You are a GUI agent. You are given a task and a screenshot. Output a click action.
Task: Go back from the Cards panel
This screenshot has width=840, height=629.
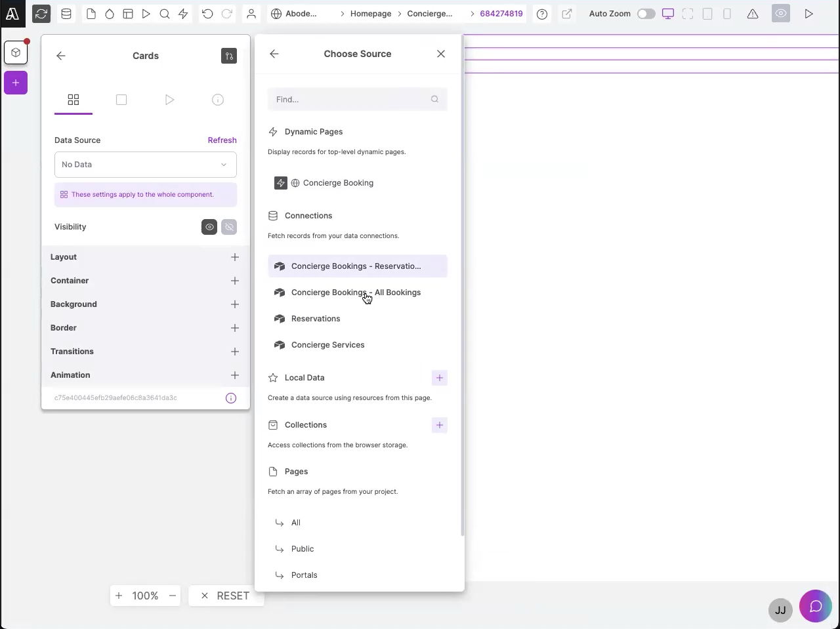point(61,56)
